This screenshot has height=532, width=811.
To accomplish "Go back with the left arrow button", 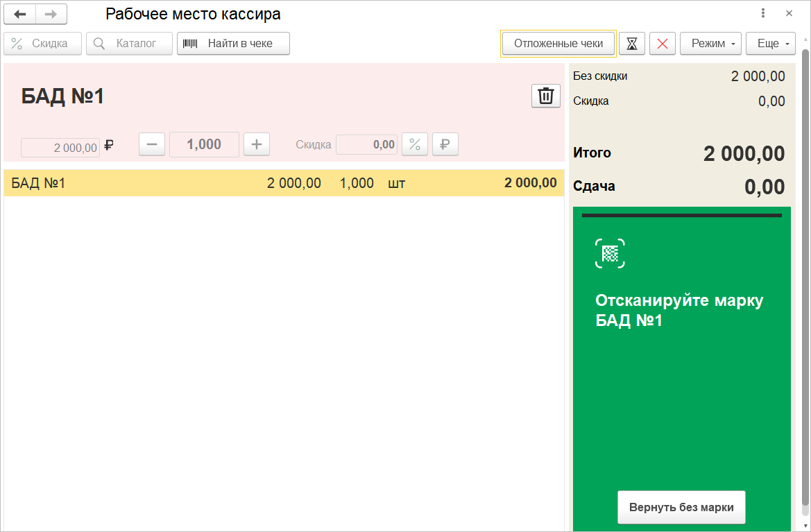I will (x=19, y=14).
